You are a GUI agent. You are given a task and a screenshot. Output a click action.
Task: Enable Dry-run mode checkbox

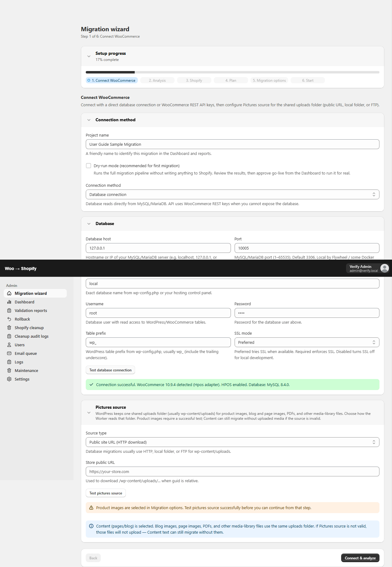[x=89, y=166]
